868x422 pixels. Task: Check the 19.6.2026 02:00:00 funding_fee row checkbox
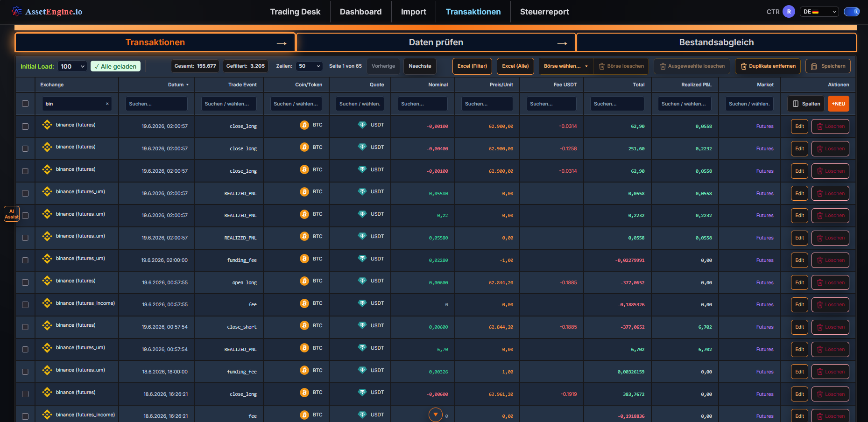pos(25,260)
